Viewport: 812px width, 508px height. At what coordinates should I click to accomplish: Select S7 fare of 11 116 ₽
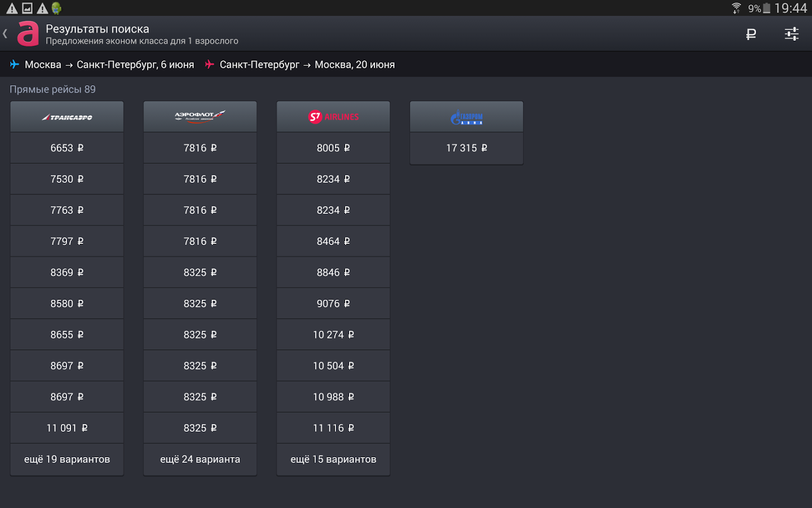(333, 428)
